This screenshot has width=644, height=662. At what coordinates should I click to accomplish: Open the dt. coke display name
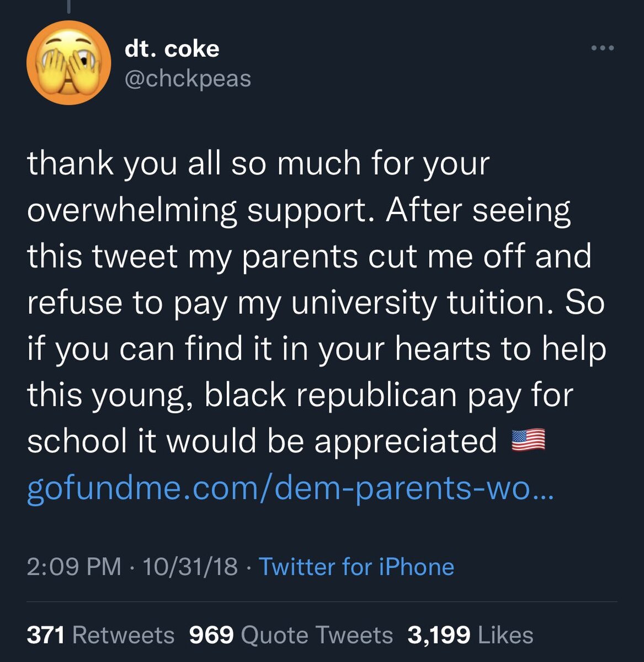click(x=172, y=49)
